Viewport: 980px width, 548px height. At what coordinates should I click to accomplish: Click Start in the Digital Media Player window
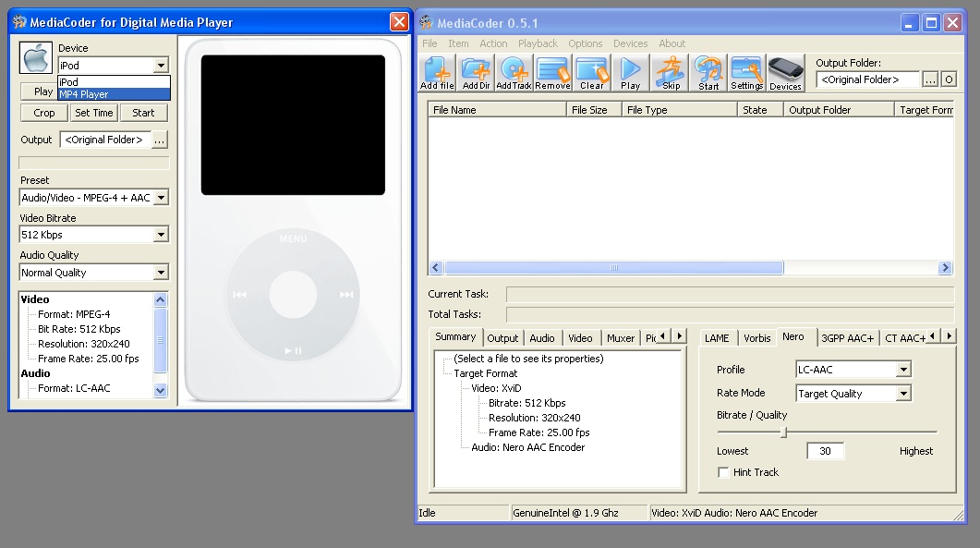click(x=143, y=113)
